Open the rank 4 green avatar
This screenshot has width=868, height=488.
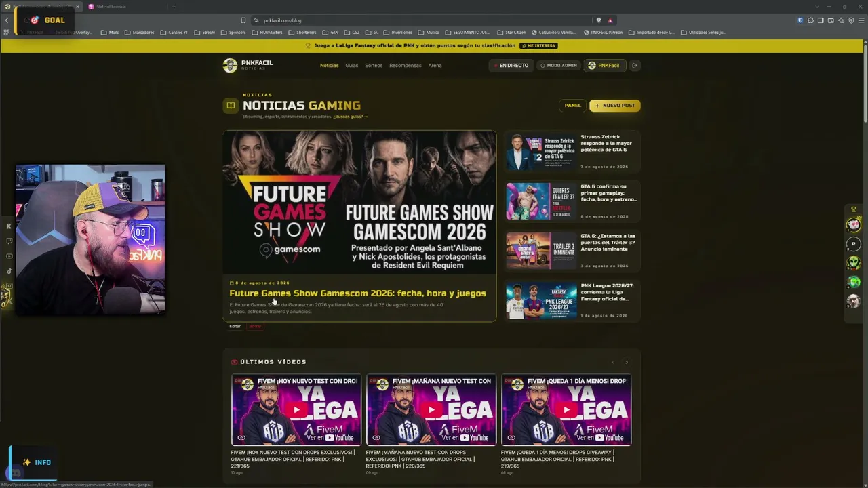(854, 281)
